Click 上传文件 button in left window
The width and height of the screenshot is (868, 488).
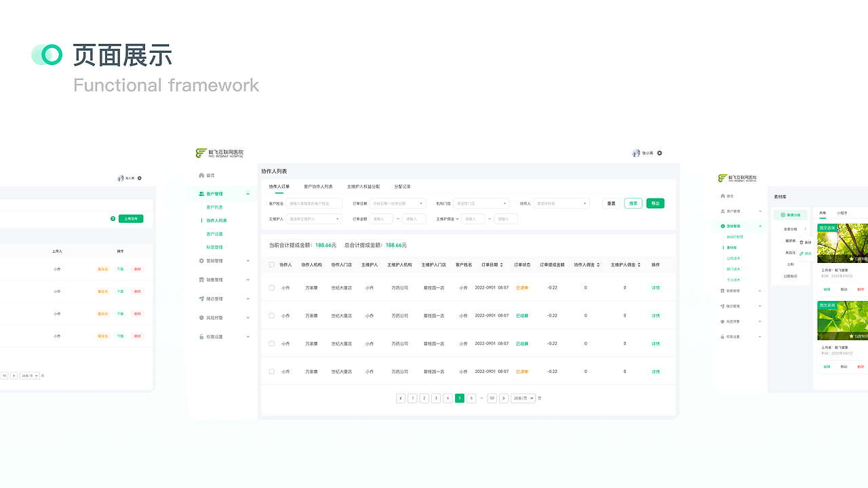pyautogui.click(x=131, y=219)
